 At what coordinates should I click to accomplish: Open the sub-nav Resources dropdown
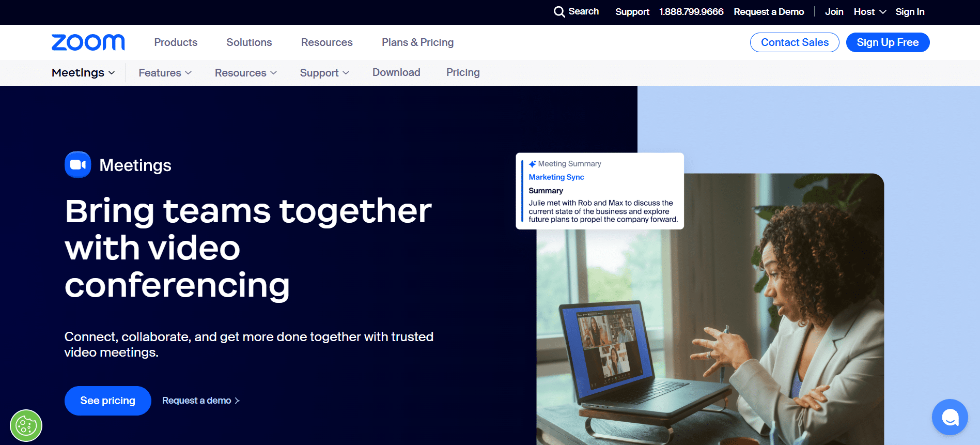pyautogui.click(x=246, y=73)
